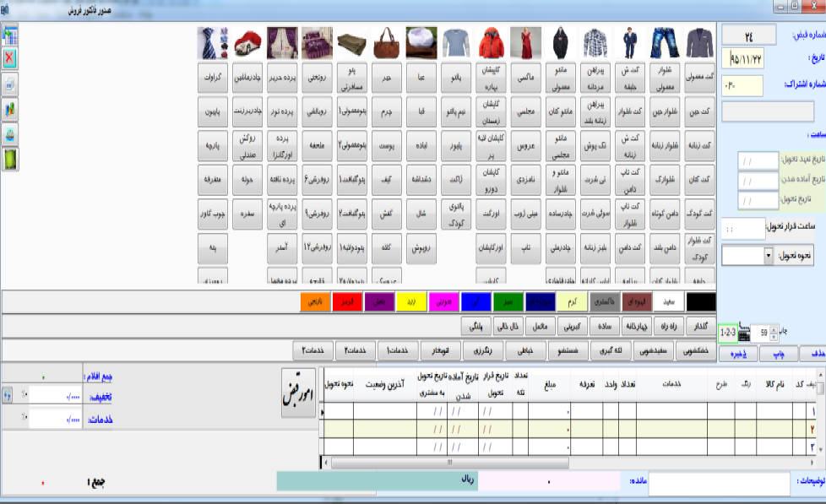
Task: Click the print count stepper arrows
Action: (x=775, y=333)
